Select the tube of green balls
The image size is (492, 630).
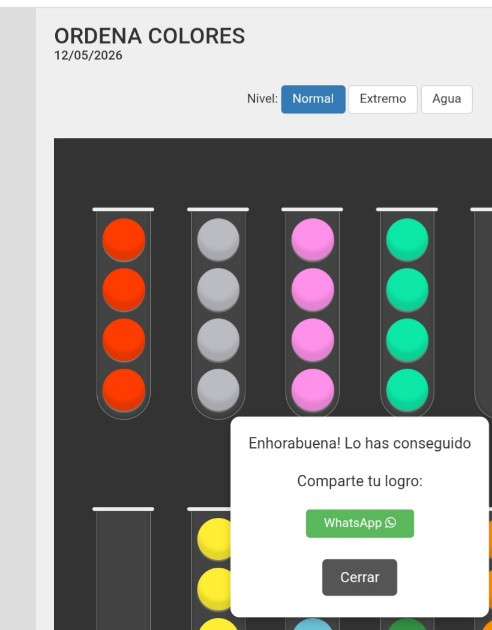point(407,314)
